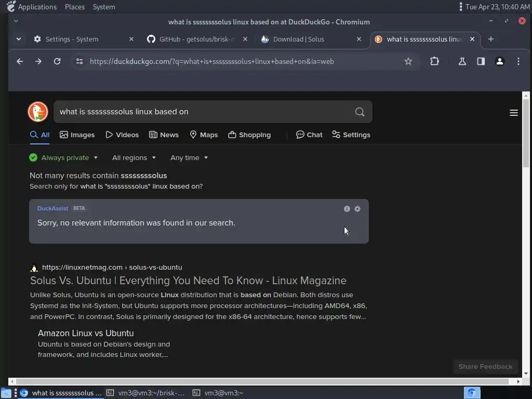The width and height of the screenshot is (532, 399).
Task: Select the Maps results tab
Action: [x=204, y=135]
